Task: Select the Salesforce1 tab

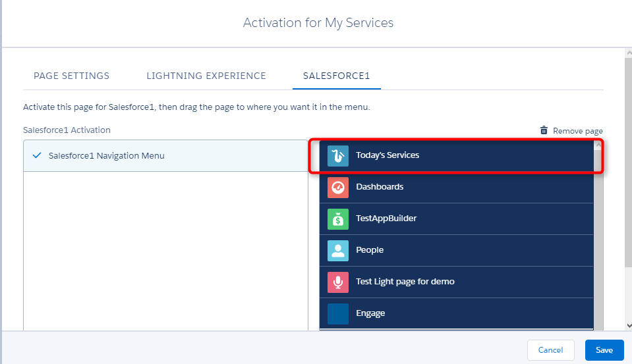Action: coord(336,76)
